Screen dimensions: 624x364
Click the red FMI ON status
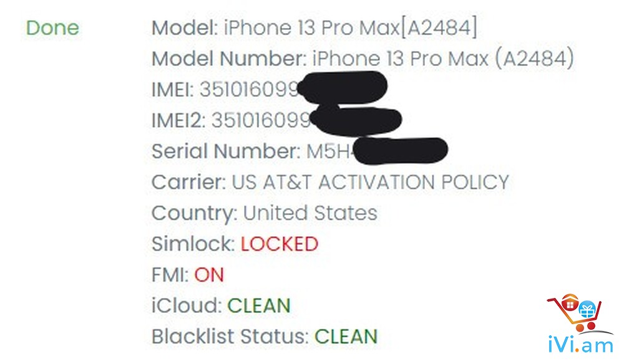209,275
